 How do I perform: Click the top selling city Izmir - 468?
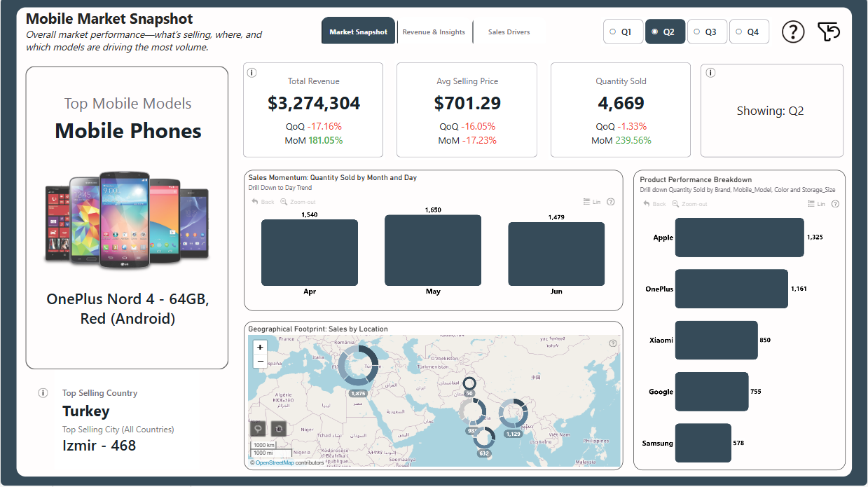pos(99,446)
